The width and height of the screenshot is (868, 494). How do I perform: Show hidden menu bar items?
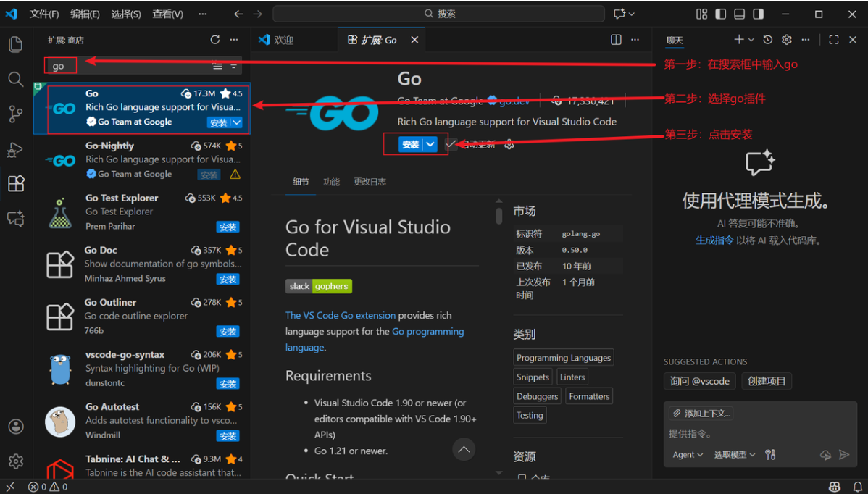click(x=203, y=14)
